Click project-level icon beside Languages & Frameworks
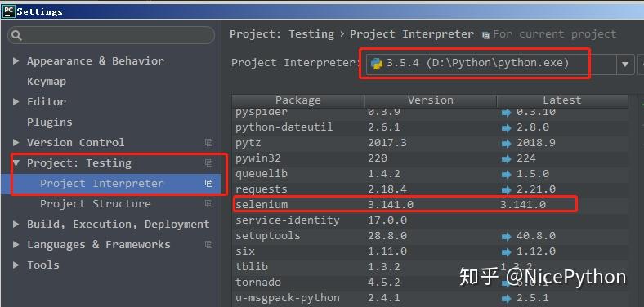This screenshot has height=307, width=644. (208, 245)
